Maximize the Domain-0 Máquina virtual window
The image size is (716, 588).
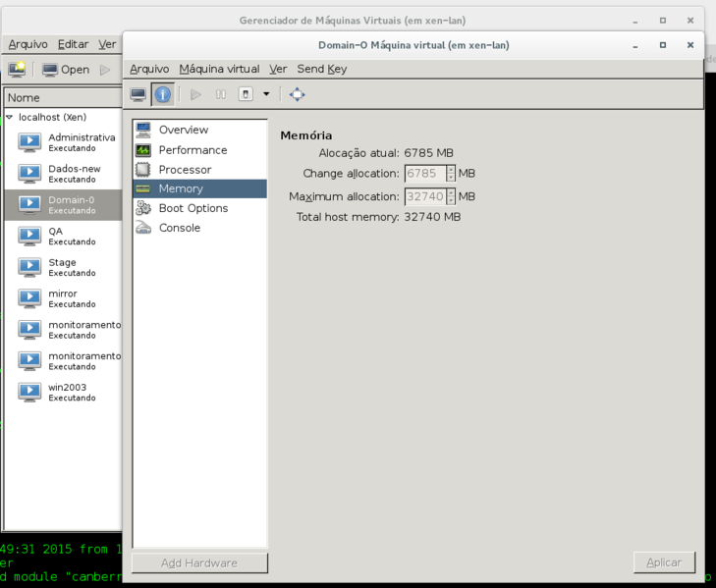coord(663,45)
